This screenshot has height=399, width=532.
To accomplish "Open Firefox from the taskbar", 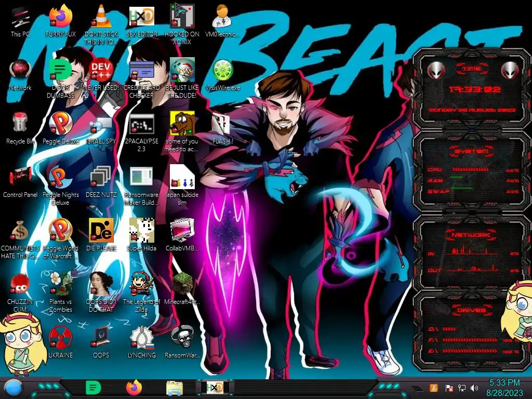I will [x=134, y=388].
